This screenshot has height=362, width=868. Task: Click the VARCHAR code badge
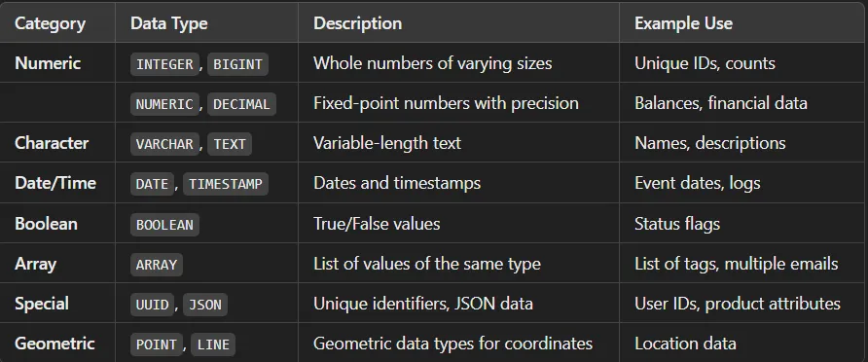point(165,144)
